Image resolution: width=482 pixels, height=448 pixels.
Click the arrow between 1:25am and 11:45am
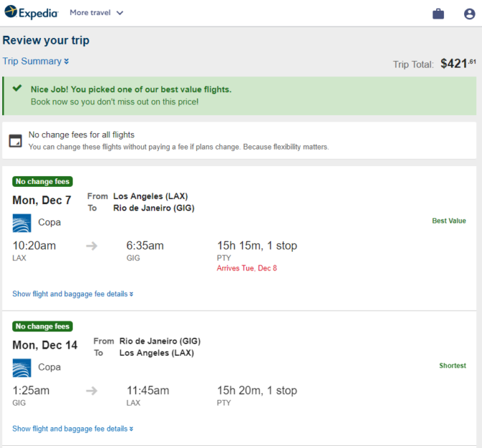[x=91, y=390]
